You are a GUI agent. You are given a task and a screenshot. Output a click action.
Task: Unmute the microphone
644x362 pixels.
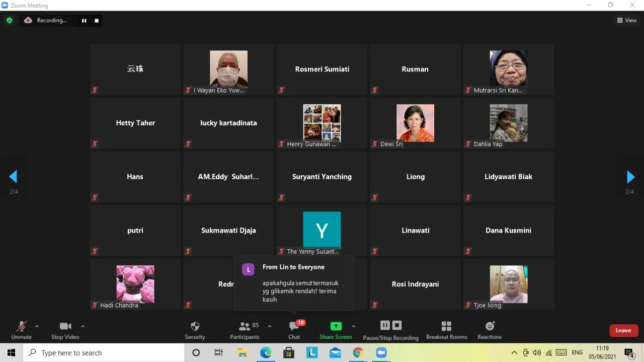coord(21,330)
